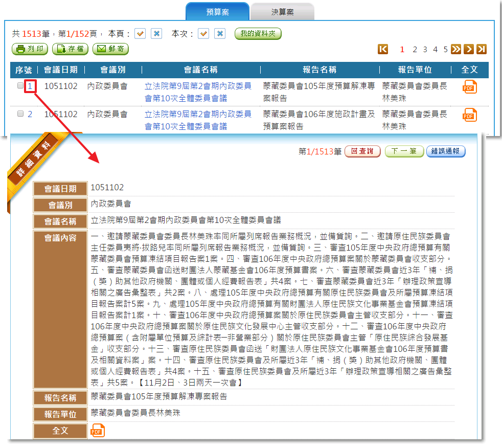Tick the checkbox for record 2
The height and width of the screenshot is (448, 502).
20,114
